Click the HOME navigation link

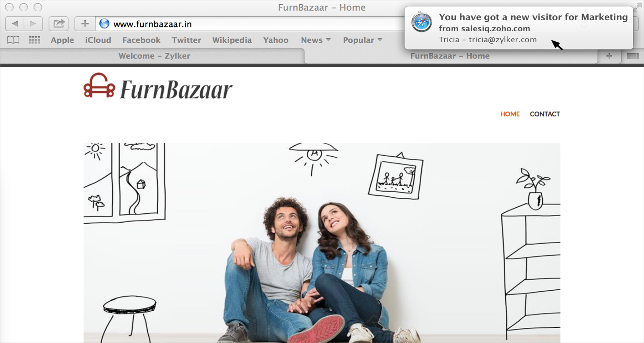[x=510, y=114]
